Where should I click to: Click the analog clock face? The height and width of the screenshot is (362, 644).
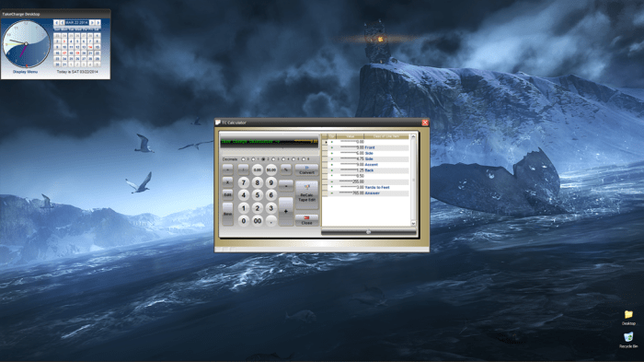tap(27, 44)
